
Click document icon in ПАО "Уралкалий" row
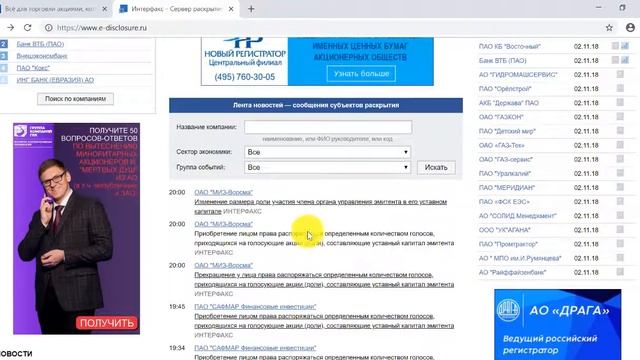[620, 173]
